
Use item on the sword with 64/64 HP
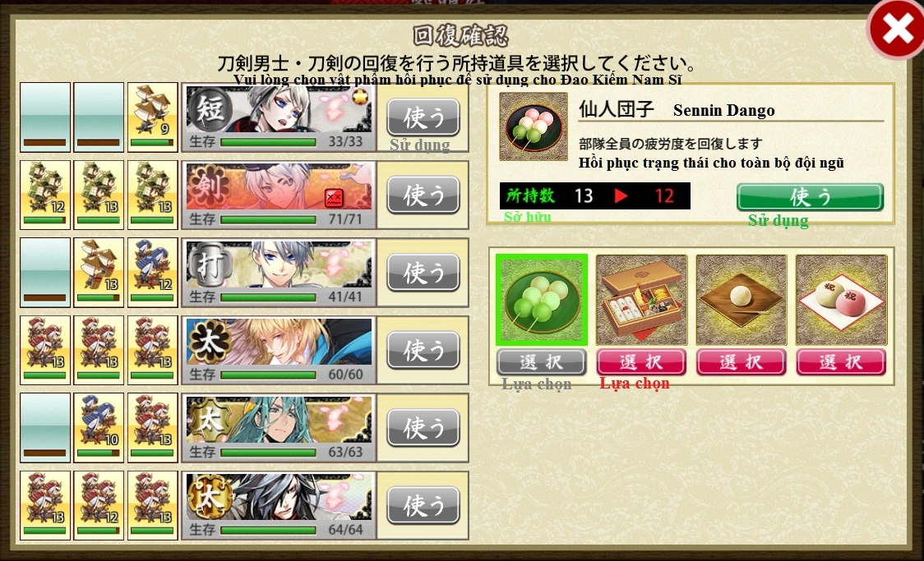point(423,506)
